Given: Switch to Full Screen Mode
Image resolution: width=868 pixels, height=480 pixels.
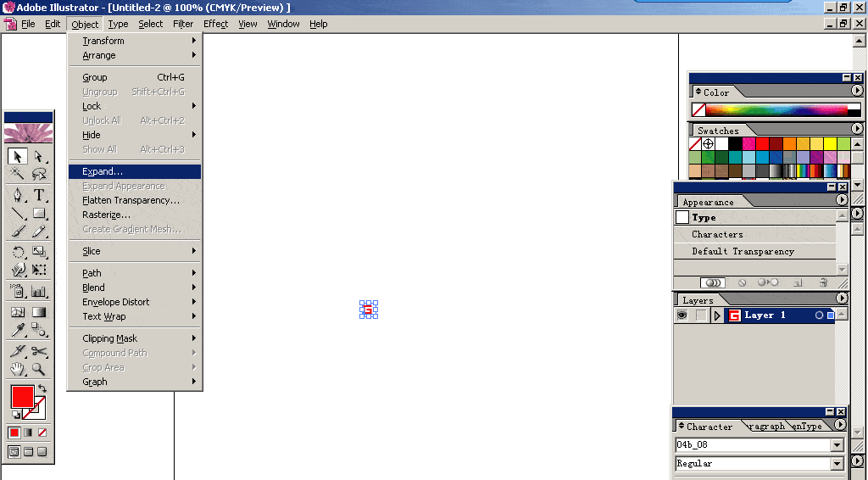Looking at the screenshot, I should click(x=42, y=452).
